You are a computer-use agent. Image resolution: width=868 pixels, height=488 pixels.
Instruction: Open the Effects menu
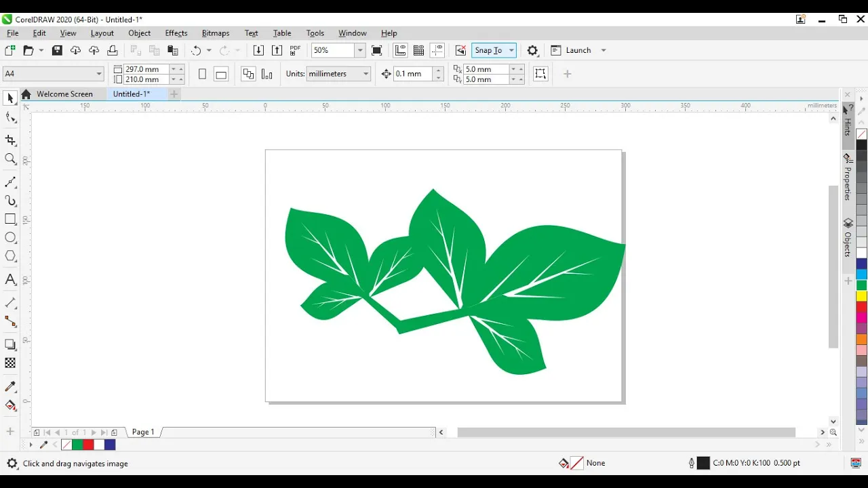point(176,33)
